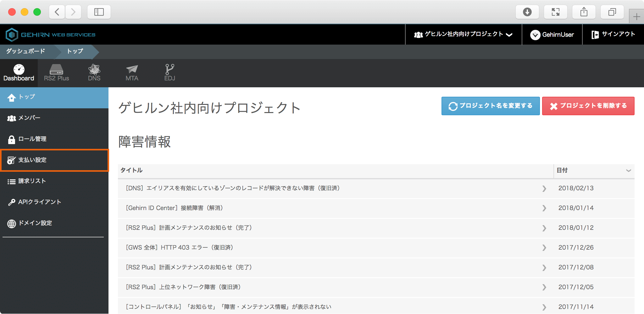Viewport: 644px width, 314px height.
Task: Expand the Gehirn ID Center 接続障害 row
Action: 544,208
